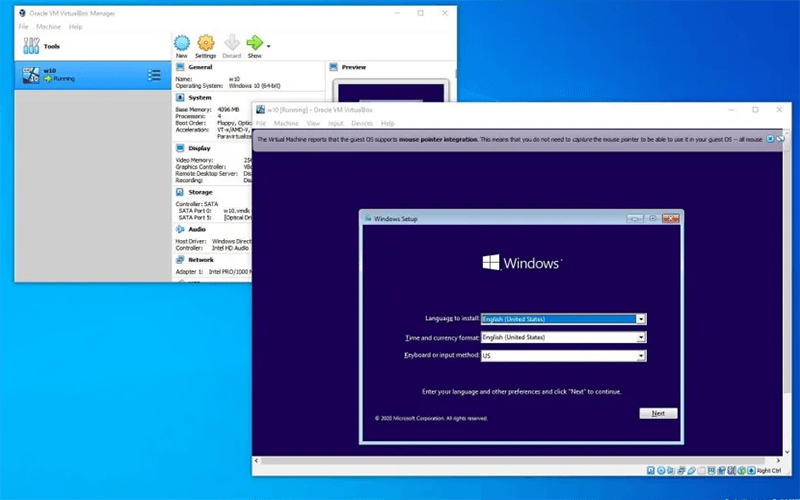Viewport: 800px width, 500px height.
Task: Click scroll-right arrow of VM horizontal scrollbar
Action: click(x=779, y=460)
